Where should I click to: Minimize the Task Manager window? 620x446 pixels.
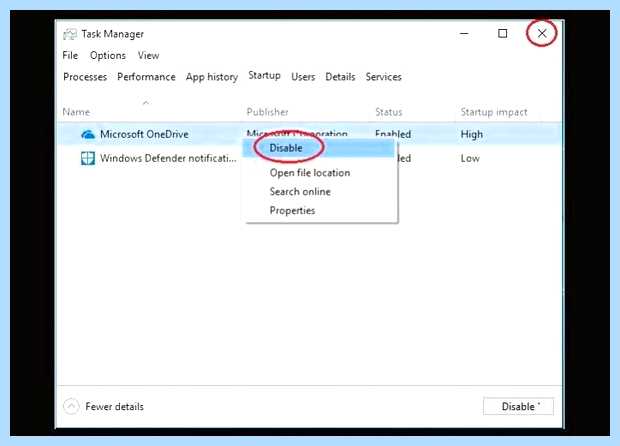tap(464, 34)
